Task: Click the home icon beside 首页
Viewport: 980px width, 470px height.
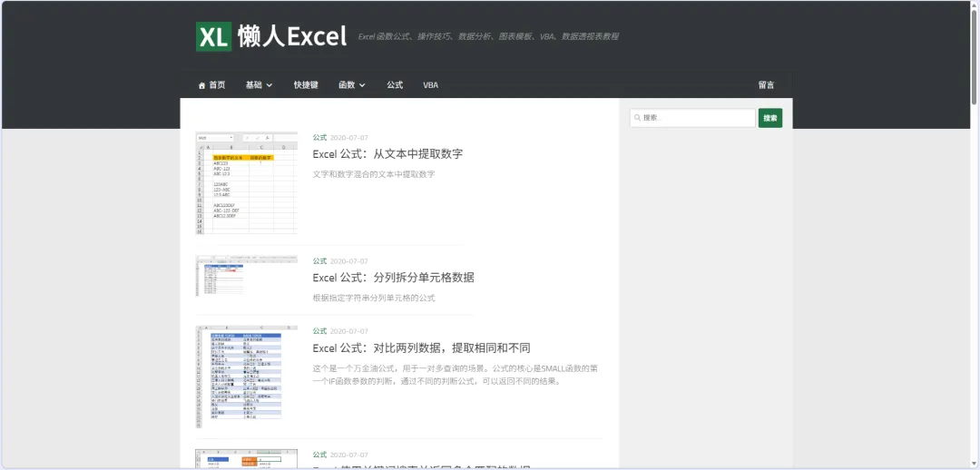Action: [x=201, y=85]
